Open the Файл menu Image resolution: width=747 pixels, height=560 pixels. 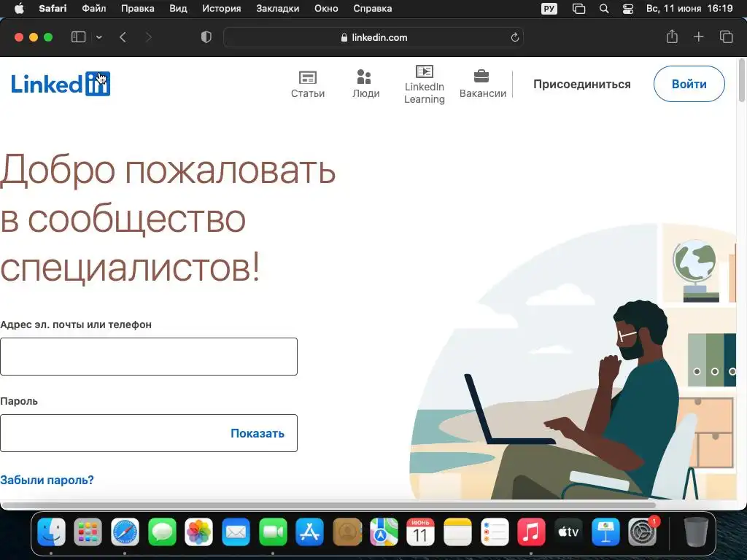[x=94, y=9]
